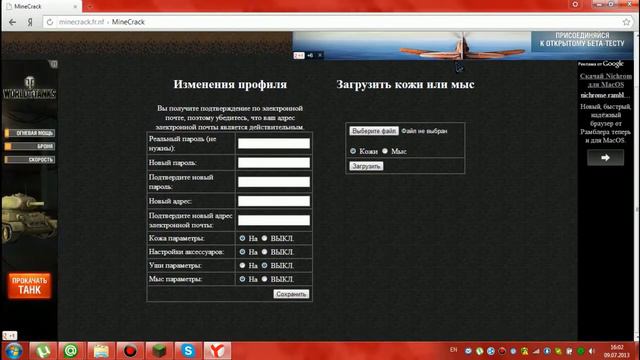Open Mail.ru Agent from the taskbar
This screenshot has width=640, height=360.
point(71,351)
